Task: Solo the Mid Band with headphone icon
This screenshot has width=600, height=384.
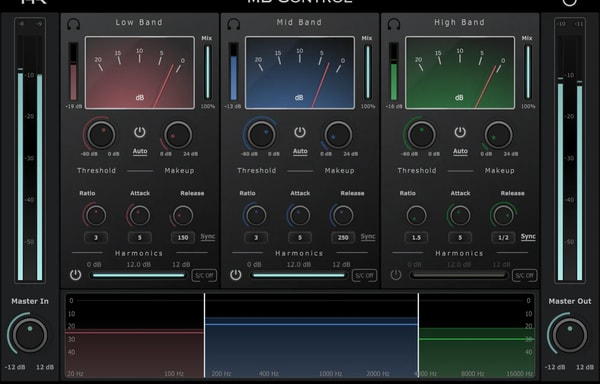Action: [234, 24]
